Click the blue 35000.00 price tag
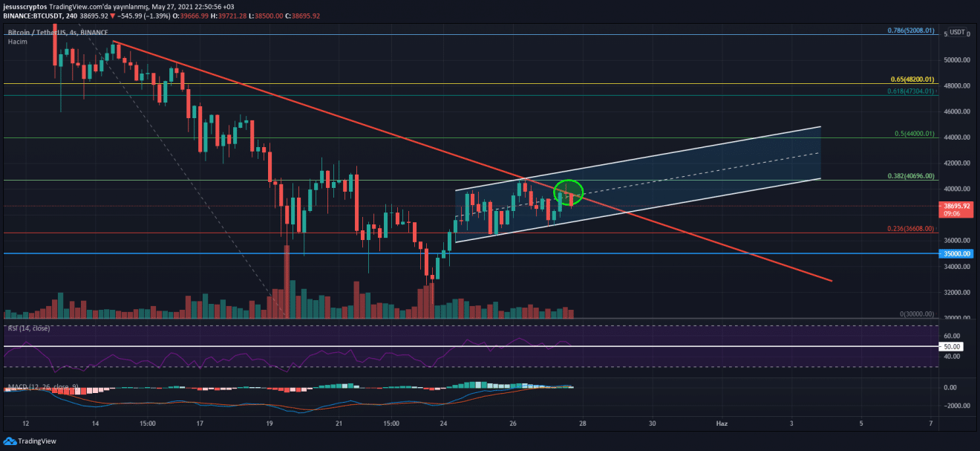Viewport: 980px width, 451px height. (x=956, y=253)
